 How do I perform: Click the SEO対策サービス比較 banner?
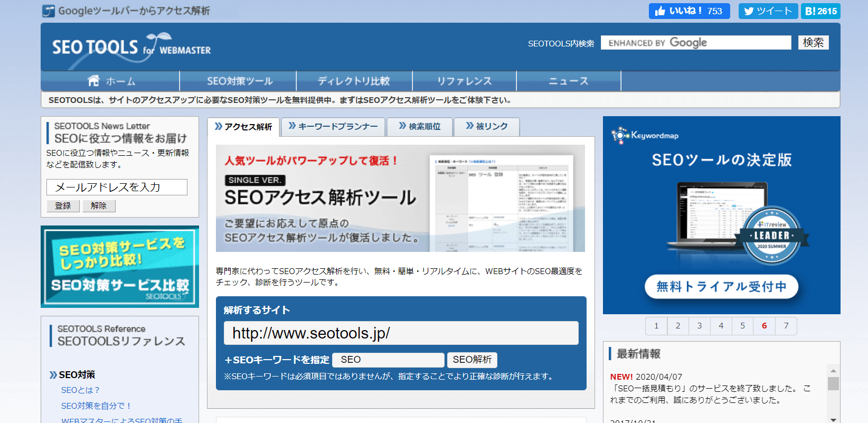click(x=120, y=267)
